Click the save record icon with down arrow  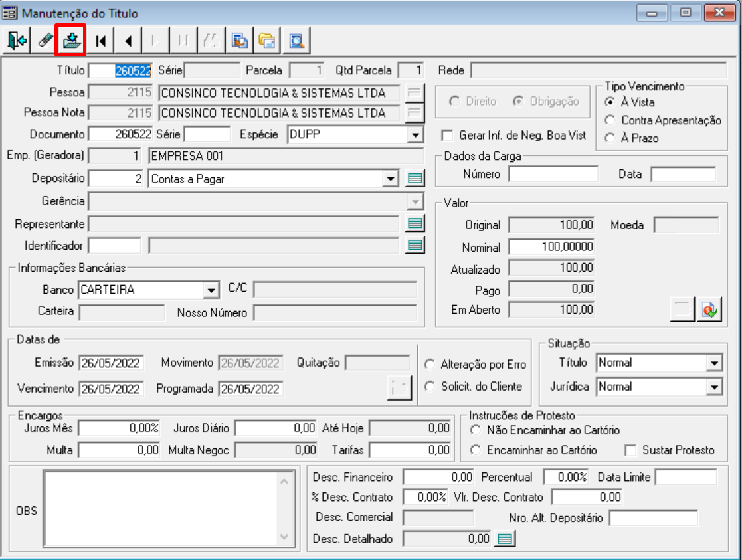[x=71, y=41]
